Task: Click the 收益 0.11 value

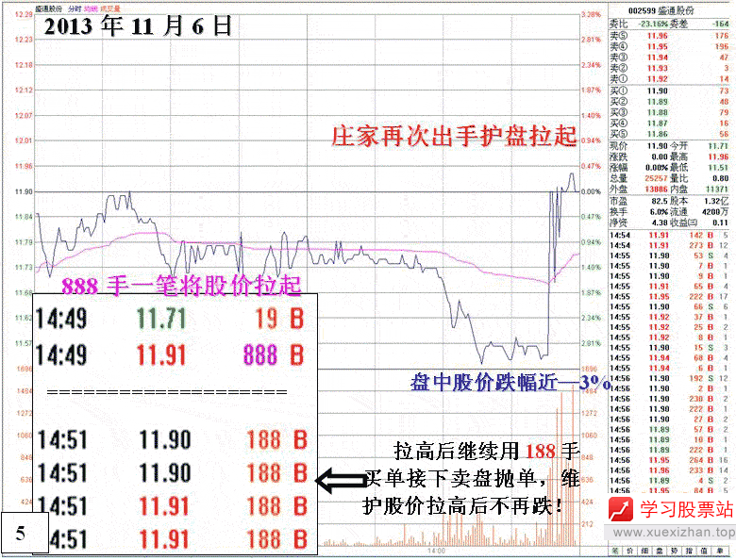Action: (721, 222)
